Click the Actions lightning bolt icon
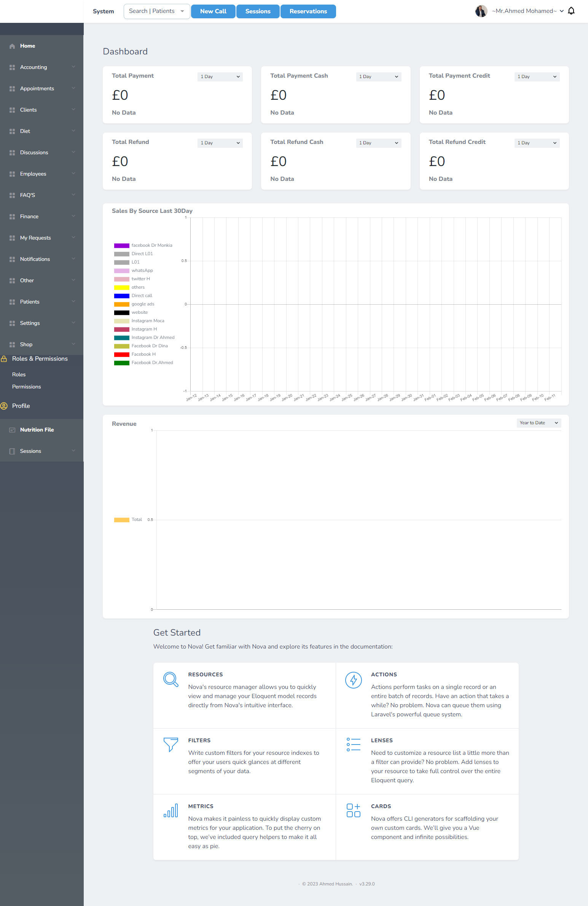 [x=353, y=680]
